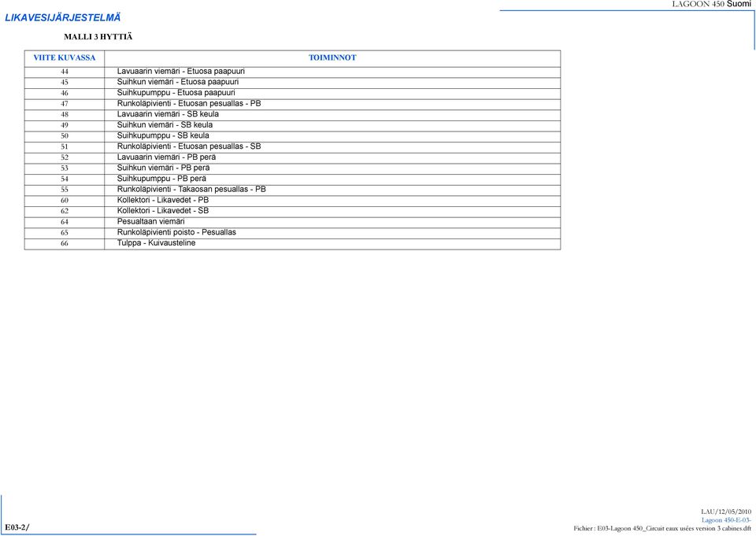Click reference number 54
Viewport: 756px width, 536px height.
65,179
